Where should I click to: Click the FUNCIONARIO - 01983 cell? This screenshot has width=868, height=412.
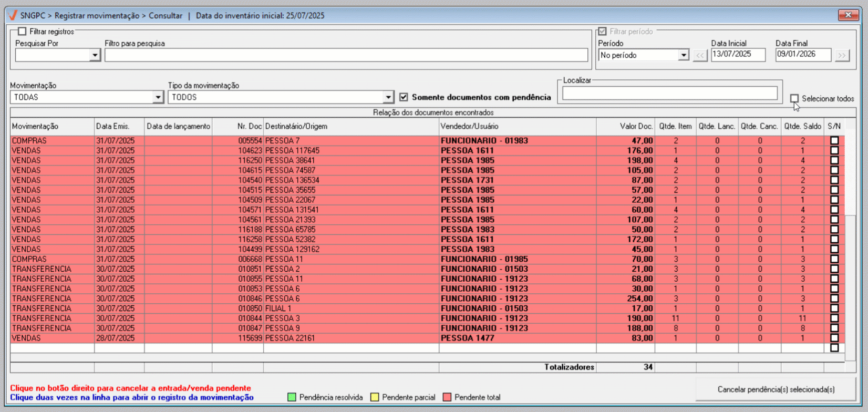[x=518, y=141]
